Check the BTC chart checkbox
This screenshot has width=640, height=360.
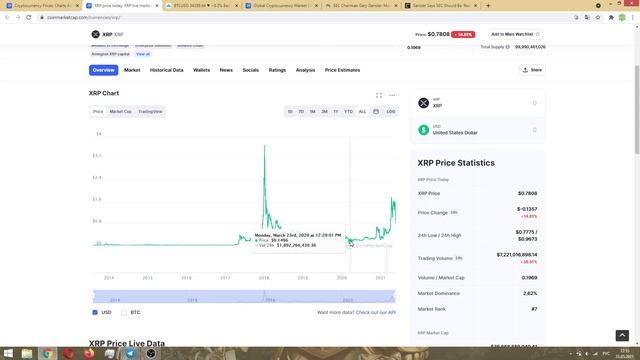coord(124,312)
